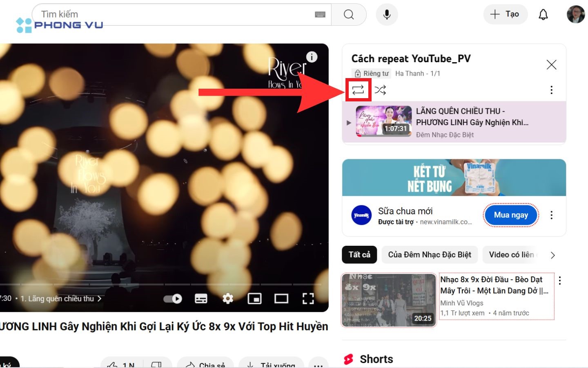
Task: Start a voice search
Action: click(x=386, y=14)
